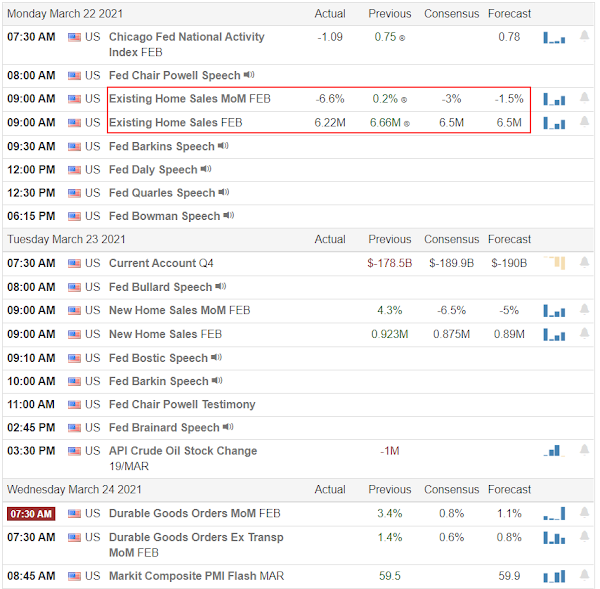
Task: Open the Fed Chair Powell Speech event
Action: (x=174, y=75)
